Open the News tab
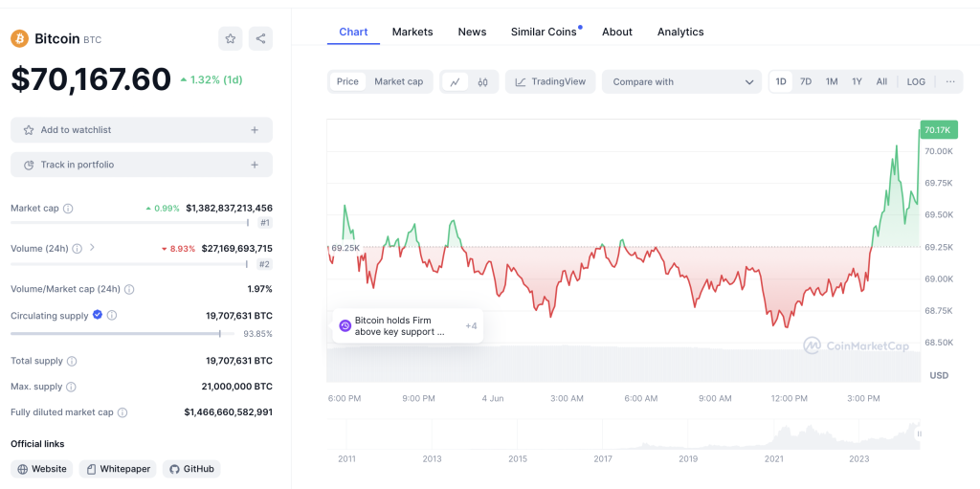The width and height of the screenshot is (980, 489). click(472, 32)
